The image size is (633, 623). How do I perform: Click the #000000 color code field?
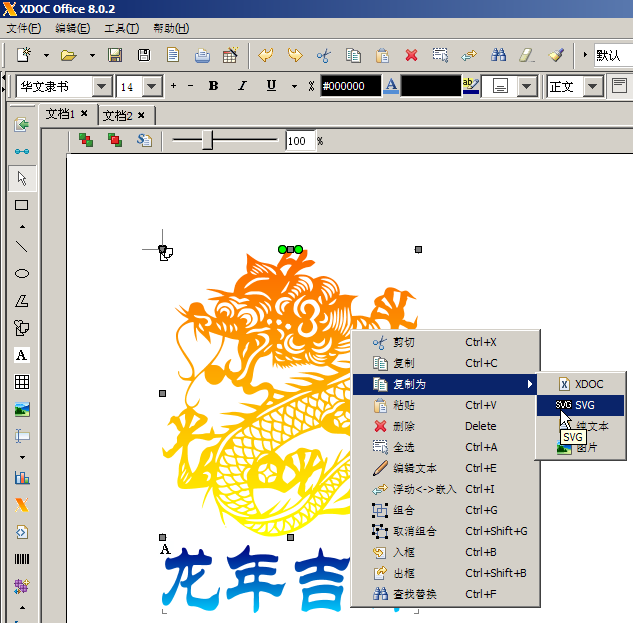pyautogui.click(x=350, y=86)
